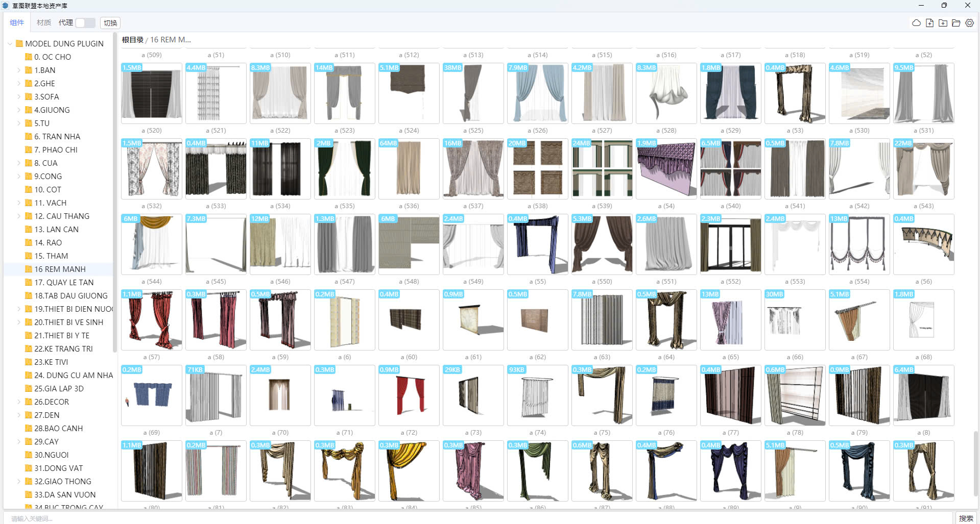Expand the 3.SOFA folder

click(19, 96)
